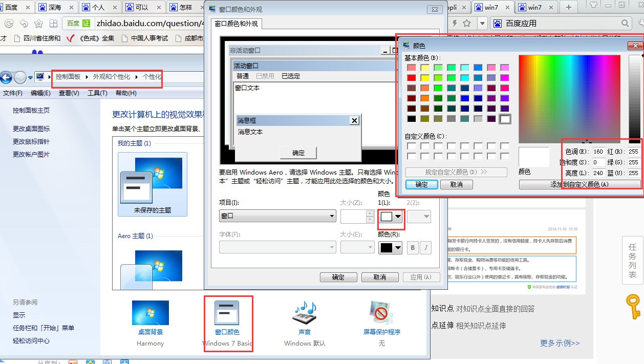Click 取消 in 窗口颜色和外观 dialog
The image size is (644, 364).
pyautogui.click(x=380, y=277)
